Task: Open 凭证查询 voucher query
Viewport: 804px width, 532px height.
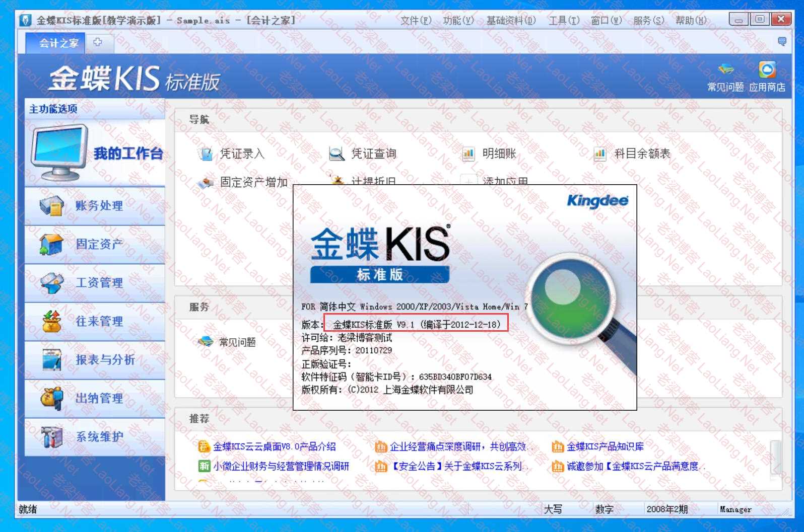Action: point(373,154)
